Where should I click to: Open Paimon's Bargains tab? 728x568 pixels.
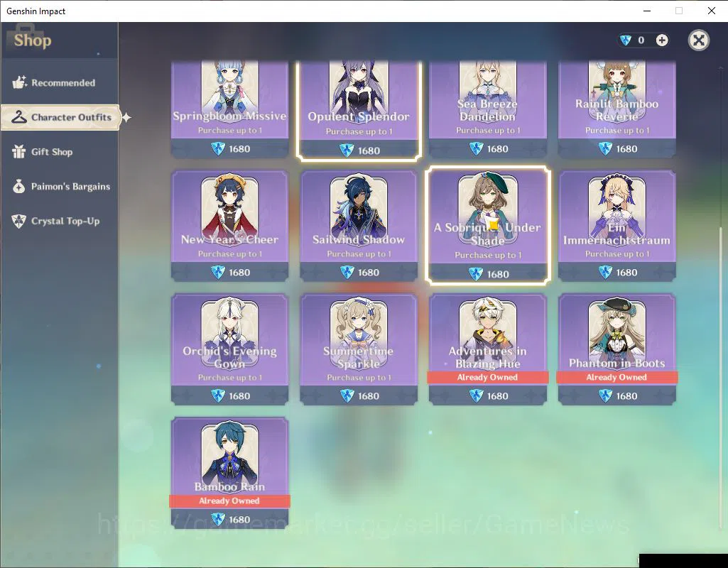(59, 187)
